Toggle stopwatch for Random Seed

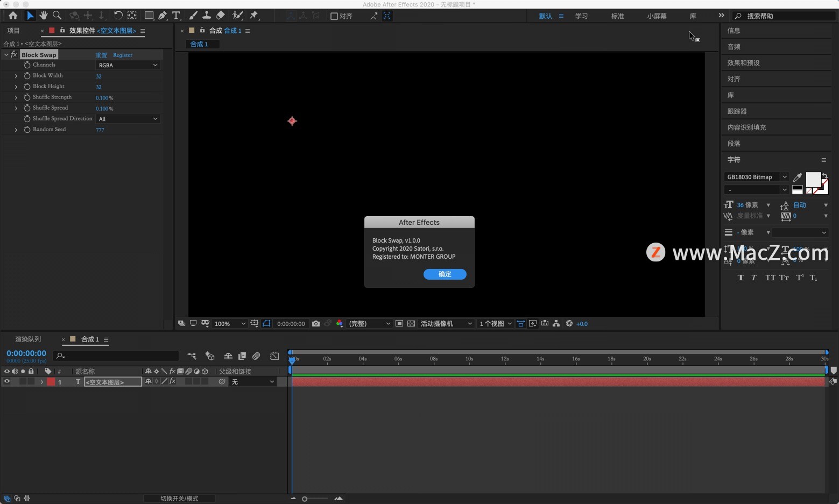pyautogui.click(x=27, y=130)
